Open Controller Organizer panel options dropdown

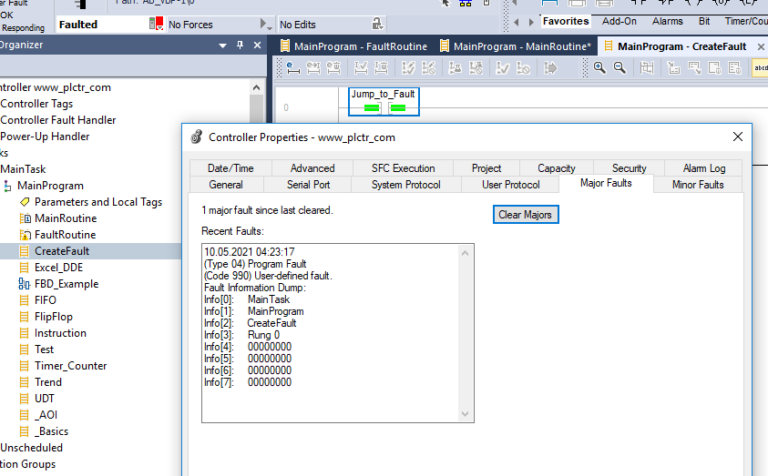(x=222, y=46)
